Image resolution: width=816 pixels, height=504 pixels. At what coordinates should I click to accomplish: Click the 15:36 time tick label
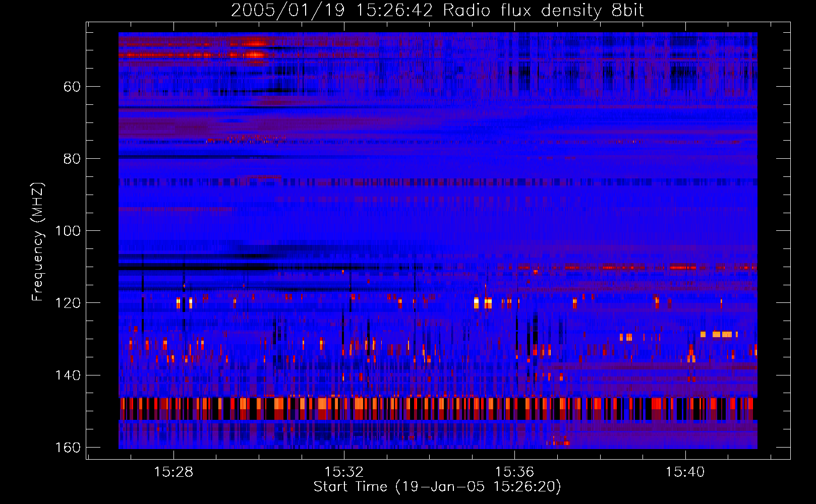(x=514, y=472)
